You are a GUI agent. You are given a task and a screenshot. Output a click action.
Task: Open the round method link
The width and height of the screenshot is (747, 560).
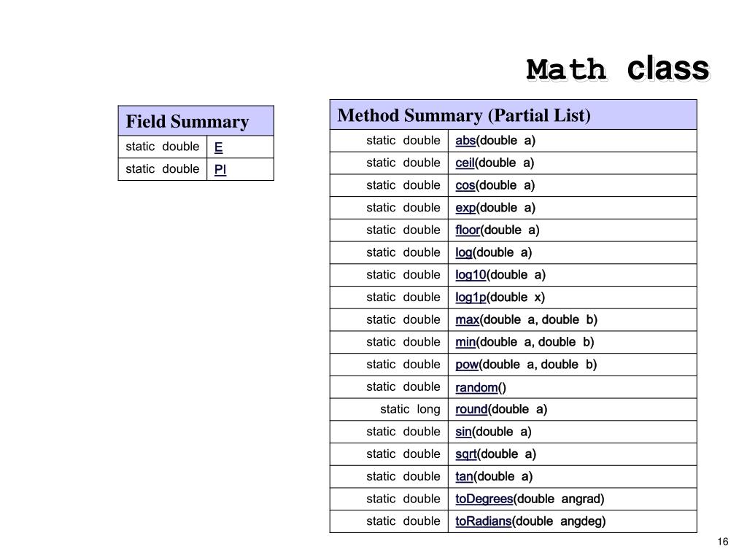[472, 410]
